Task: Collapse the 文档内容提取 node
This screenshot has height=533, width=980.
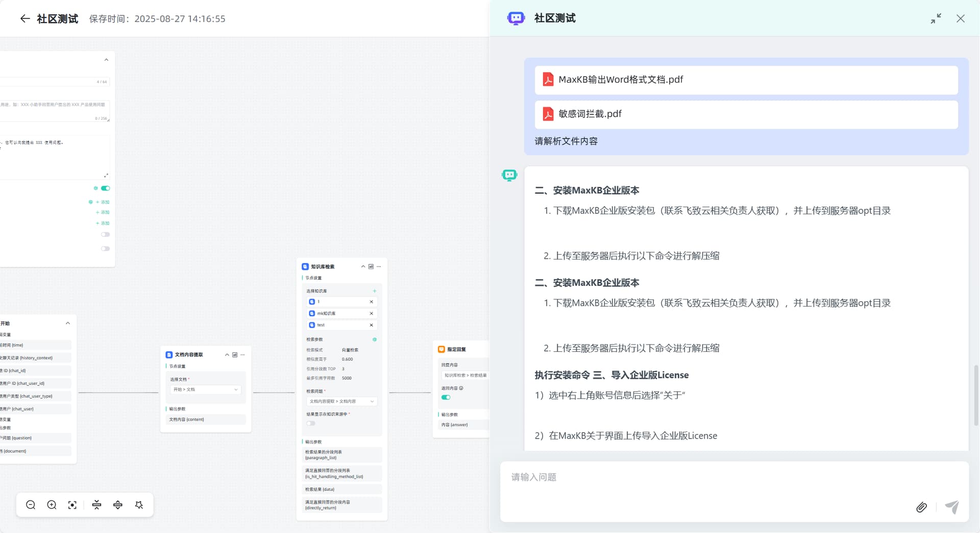Action: point(227,354)
